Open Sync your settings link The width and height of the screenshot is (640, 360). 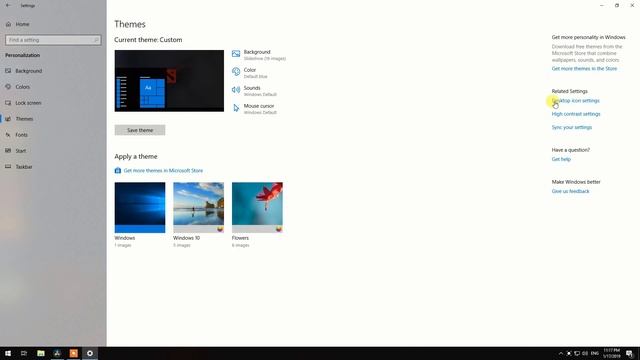[571, 127]
